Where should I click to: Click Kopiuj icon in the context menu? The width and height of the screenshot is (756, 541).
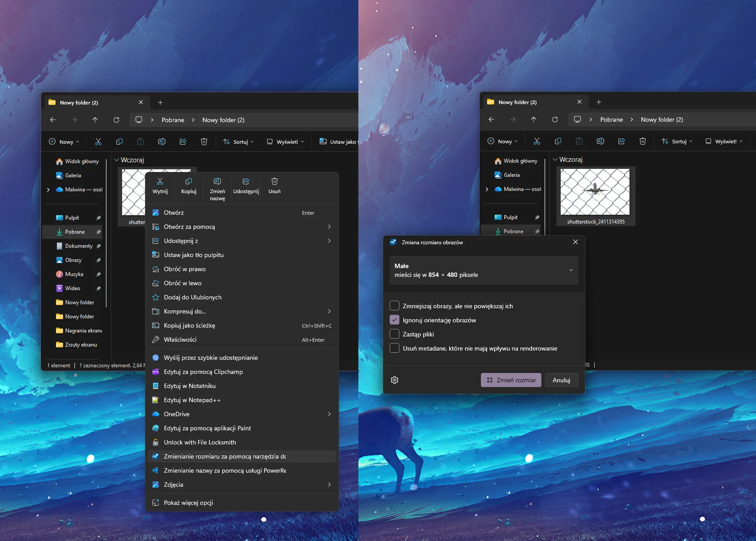(x=189, y=182)
